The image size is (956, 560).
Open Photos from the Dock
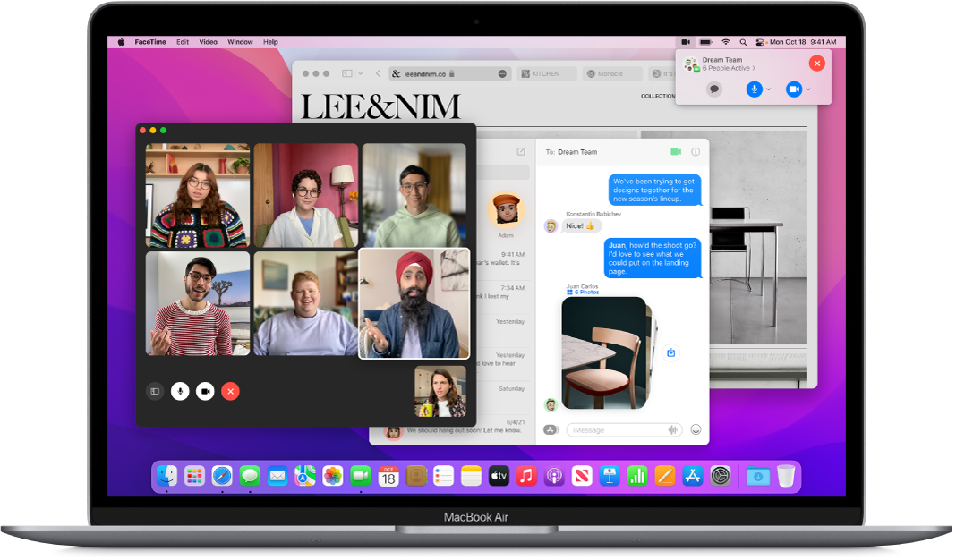click(x=333, y=476)
